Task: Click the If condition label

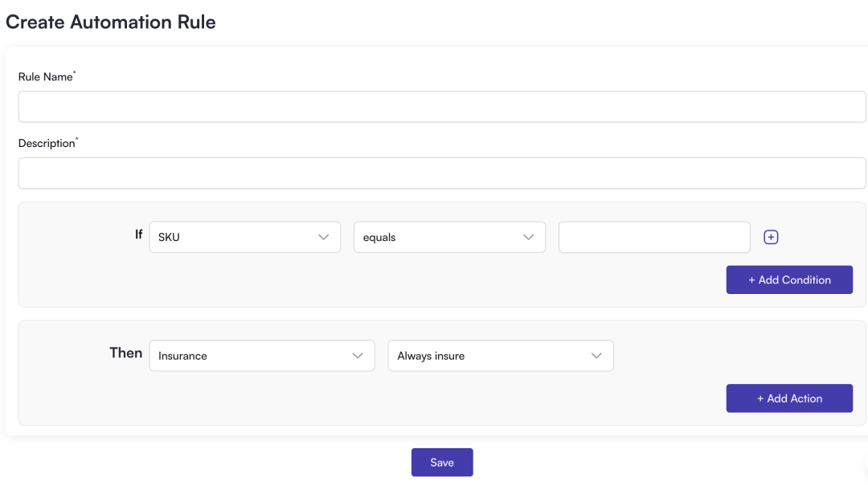Action: [138, 235]
